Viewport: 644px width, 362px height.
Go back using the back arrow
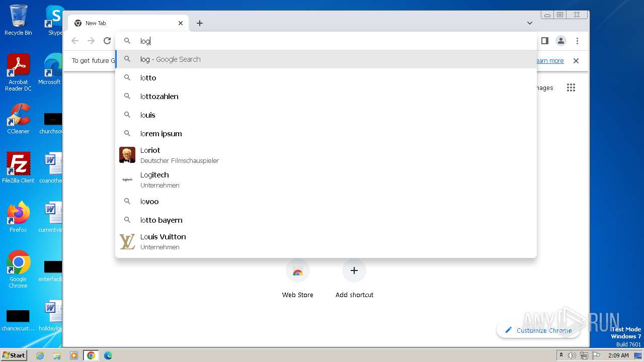75,41
